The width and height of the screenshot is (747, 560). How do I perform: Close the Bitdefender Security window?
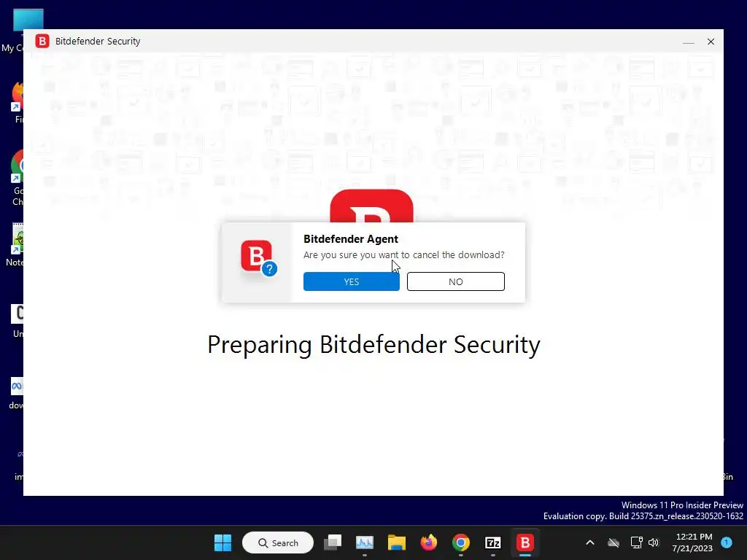coord(711,42)
